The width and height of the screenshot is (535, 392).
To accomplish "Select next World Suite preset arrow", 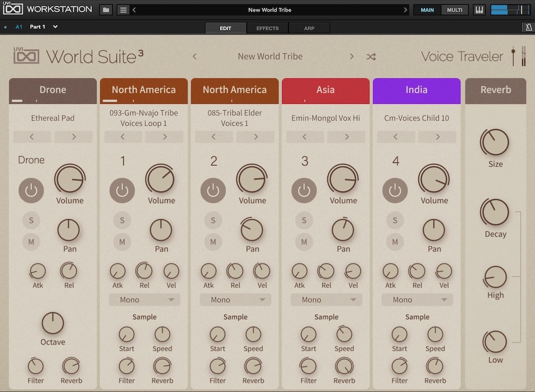I will 352,56.
